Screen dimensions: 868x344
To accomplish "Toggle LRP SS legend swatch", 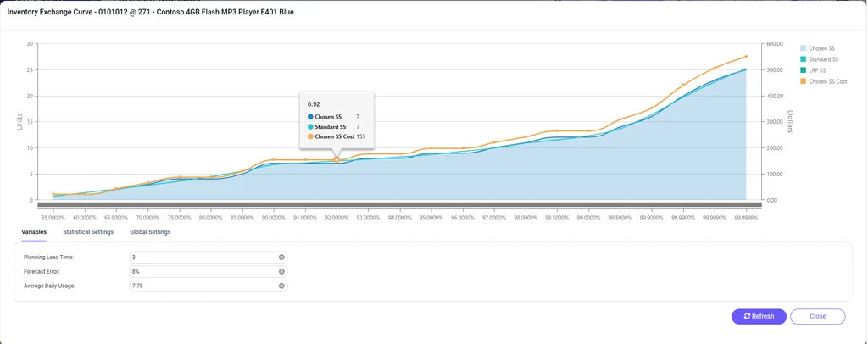I will click(804, 70).
